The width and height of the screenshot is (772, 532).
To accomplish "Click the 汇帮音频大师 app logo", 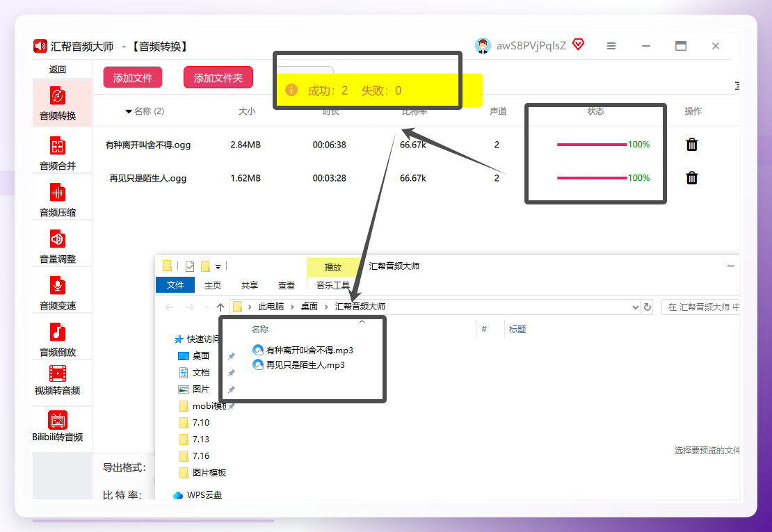I will (x=40, y=46).
